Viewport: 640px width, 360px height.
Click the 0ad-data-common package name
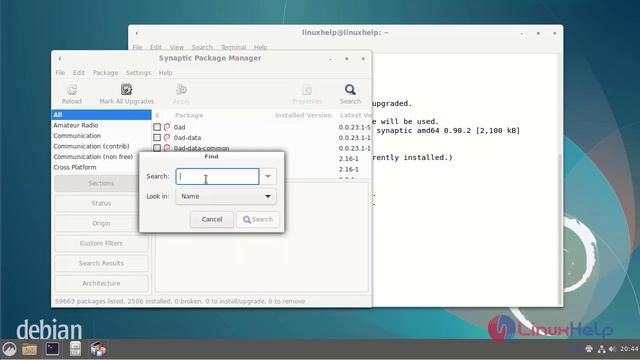[201, 148]
